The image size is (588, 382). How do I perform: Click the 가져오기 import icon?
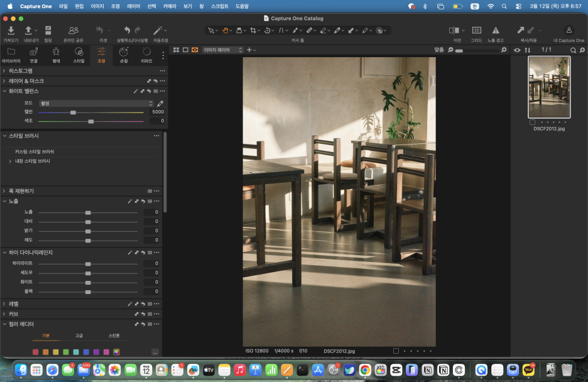tap(11, 30)
